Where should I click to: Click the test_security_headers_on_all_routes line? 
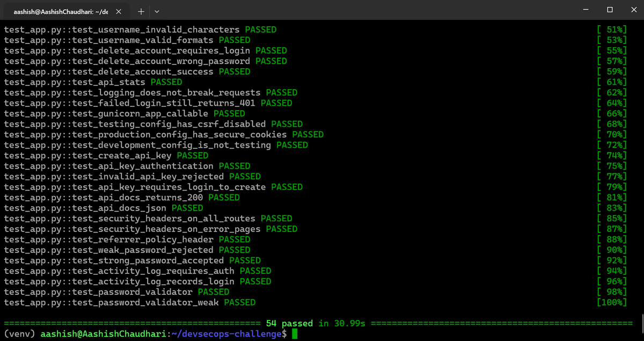pyautogui.click(x=148, y=218)
